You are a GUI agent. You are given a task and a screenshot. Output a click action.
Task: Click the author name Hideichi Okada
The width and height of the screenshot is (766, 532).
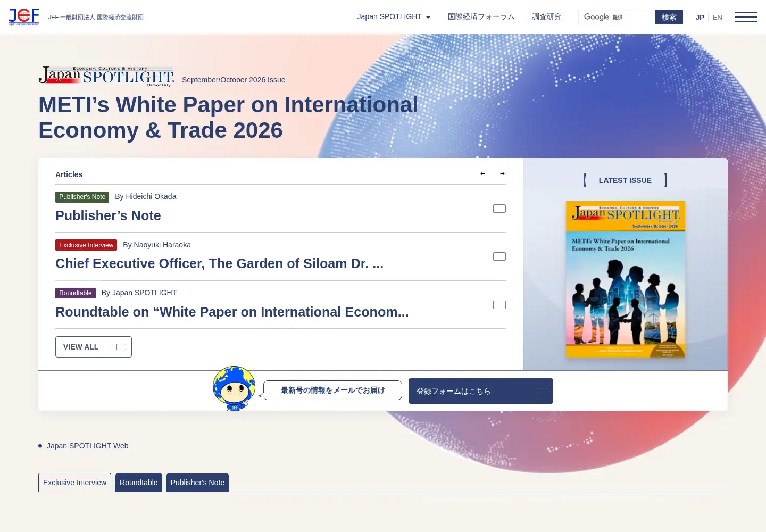151,196
